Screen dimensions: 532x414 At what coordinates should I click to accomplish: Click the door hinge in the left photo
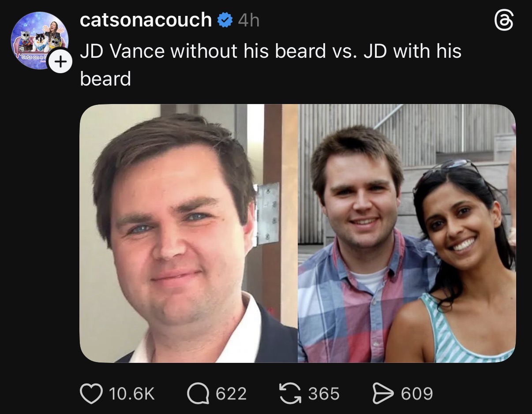pos(268,213)
